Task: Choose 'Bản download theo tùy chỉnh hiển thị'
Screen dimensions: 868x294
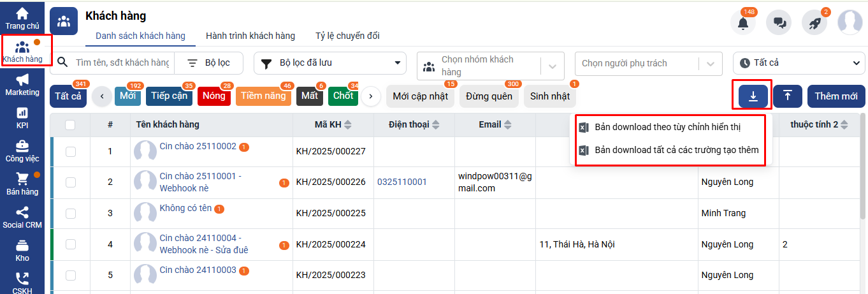Action: point(667,128)
